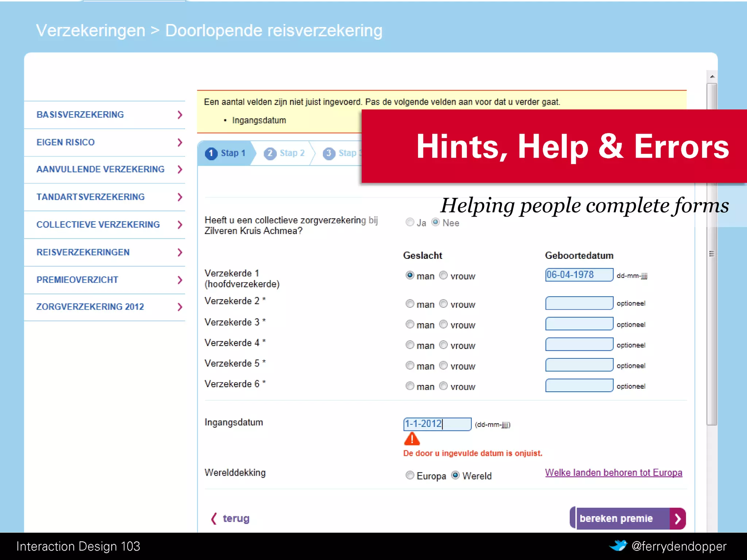Click the scrollbar up arrow
Screen dimensions: 747x560
pyautogui.click(x=712, y=77)
